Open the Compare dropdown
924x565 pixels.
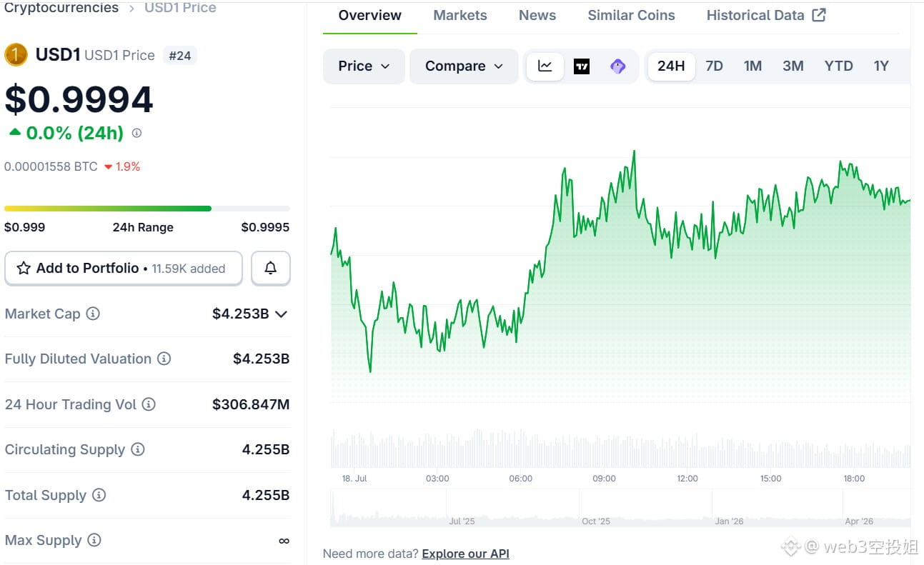click(464, 66)
